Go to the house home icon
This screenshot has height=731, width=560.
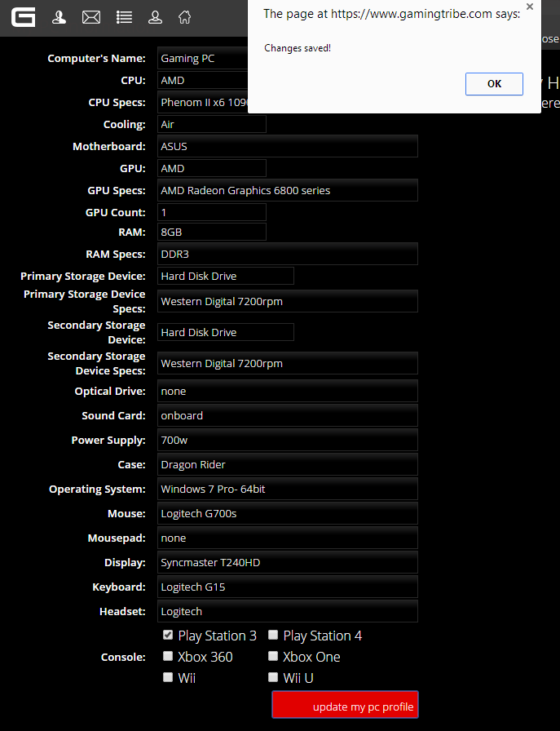tap(184, 18)
